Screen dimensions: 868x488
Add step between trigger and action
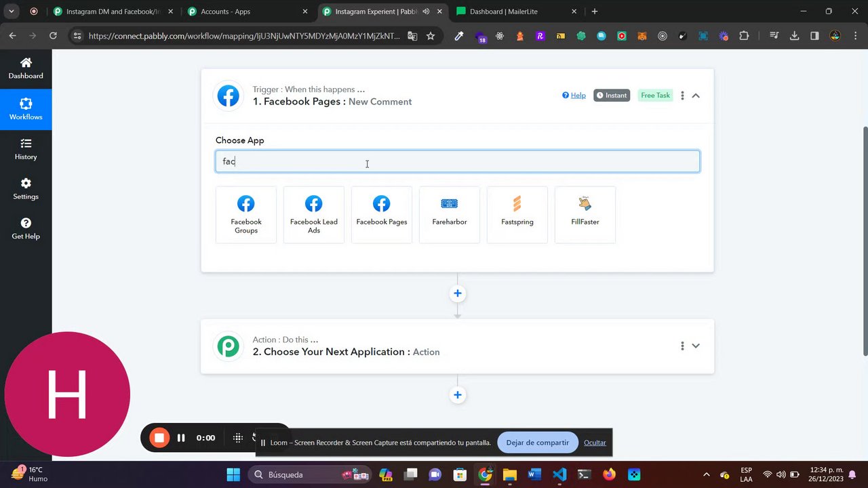(x=458, y=293)
